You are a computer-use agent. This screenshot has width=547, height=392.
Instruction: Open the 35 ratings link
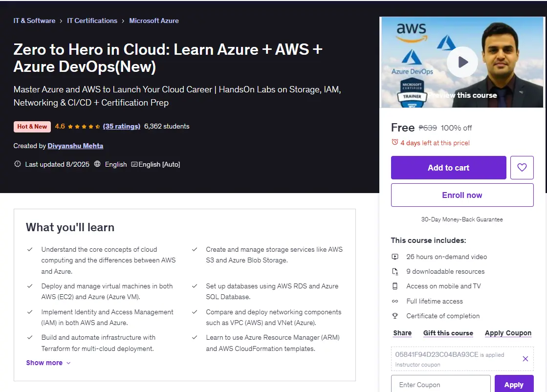pos(121,126)
